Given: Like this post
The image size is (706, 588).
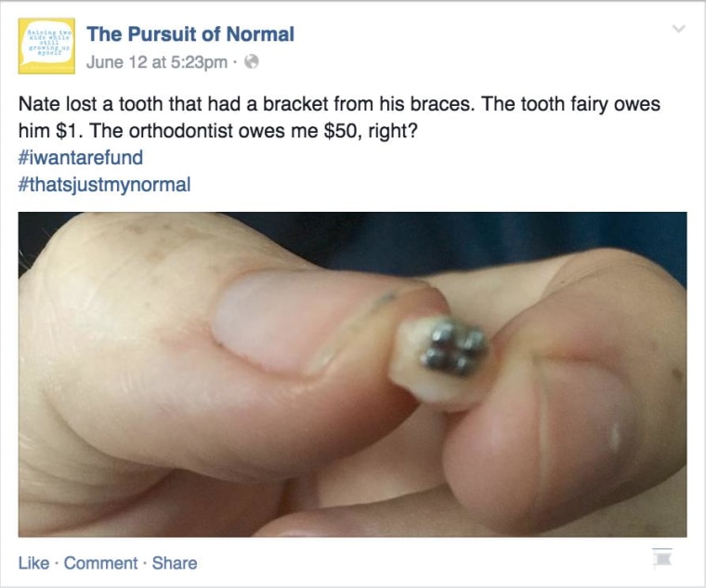Looking at the screenshot, I should (33, 563).
